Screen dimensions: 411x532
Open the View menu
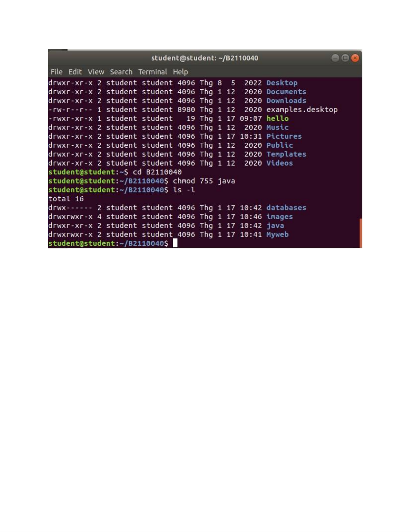(x=96, y=72)
